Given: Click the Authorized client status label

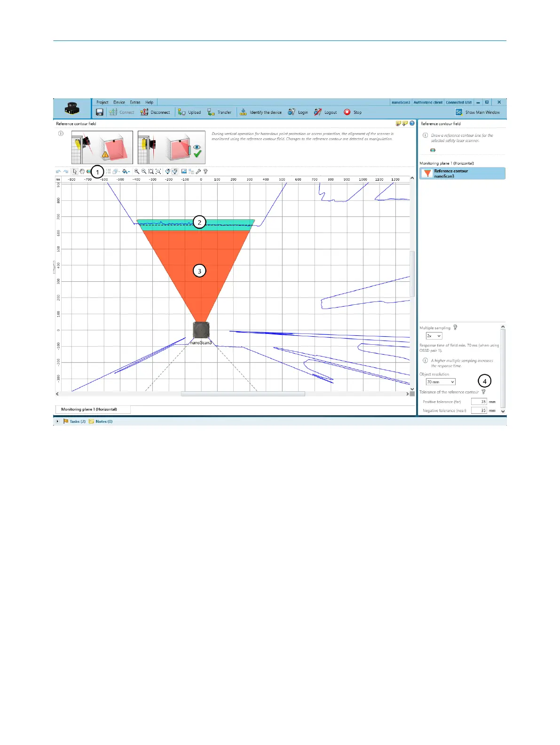Looking at the screenshot, I should (428, 102).
